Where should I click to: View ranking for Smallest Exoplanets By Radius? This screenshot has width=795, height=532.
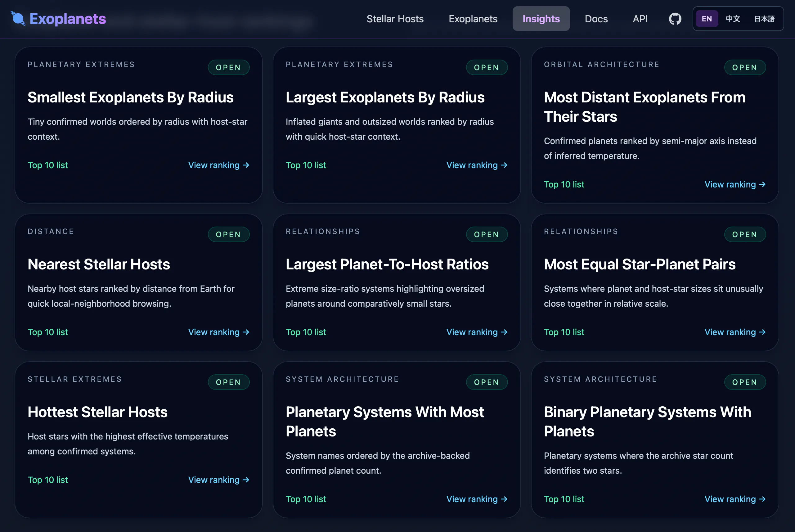tap(219, 165)
